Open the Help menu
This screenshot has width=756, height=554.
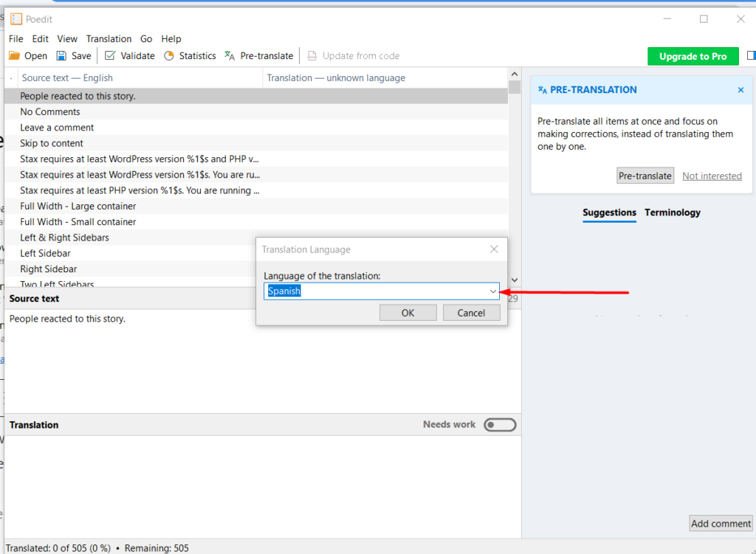[x=171, y=39]
